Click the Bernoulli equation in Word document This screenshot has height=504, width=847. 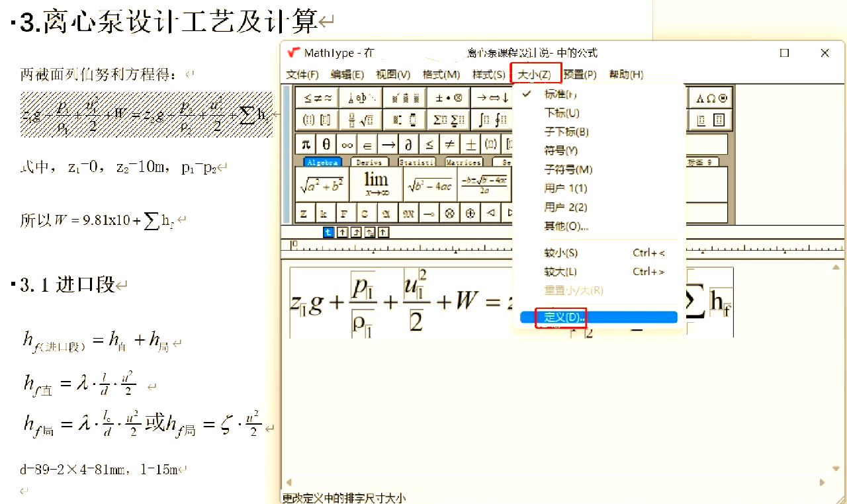147,114
